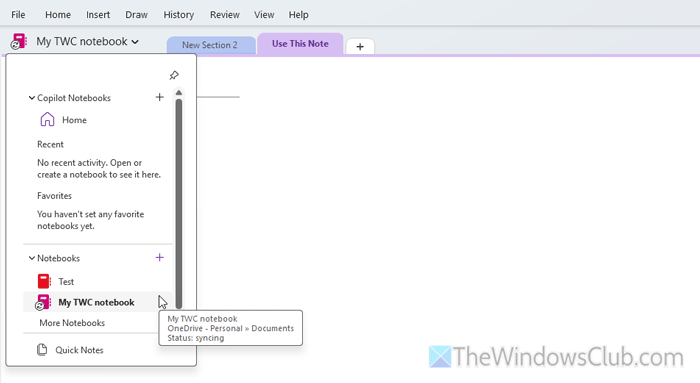This screenshot has width=700, height=383.
Task: Collapse the Copilot Notebooks group
Action: click(32, 98)
